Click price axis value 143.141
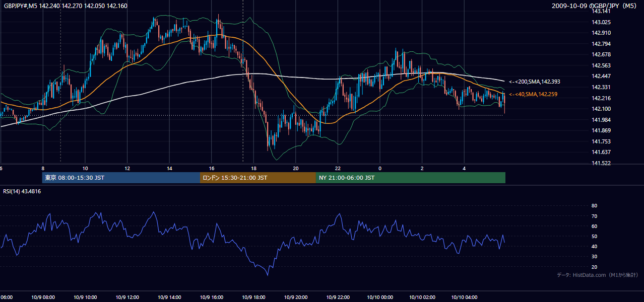 coord(601,11)
